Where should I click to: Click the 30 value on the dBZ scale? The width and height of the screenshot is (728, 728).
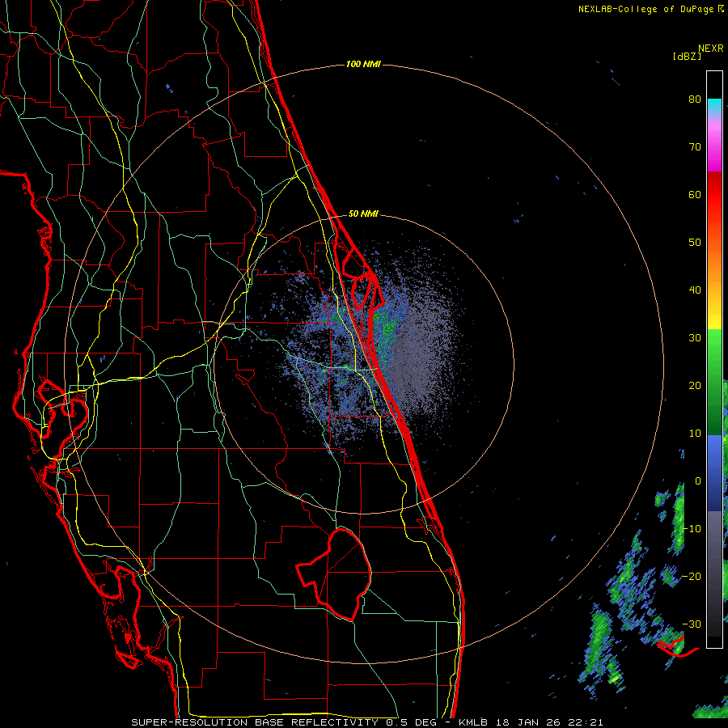point(695,338)
